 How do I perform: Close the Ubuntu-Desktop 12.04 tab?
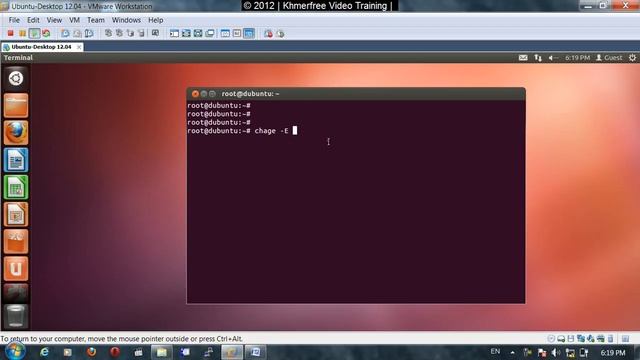pos(79,47)
